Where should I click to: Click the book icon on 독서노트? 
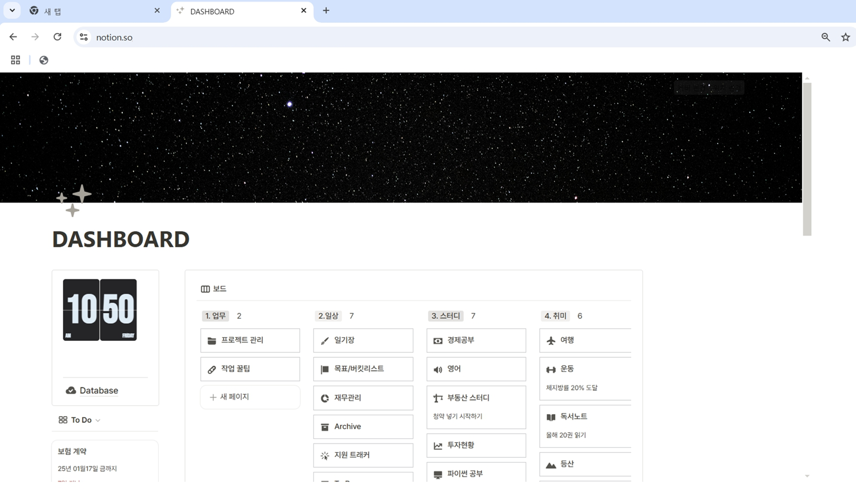(x=551, y=417)
